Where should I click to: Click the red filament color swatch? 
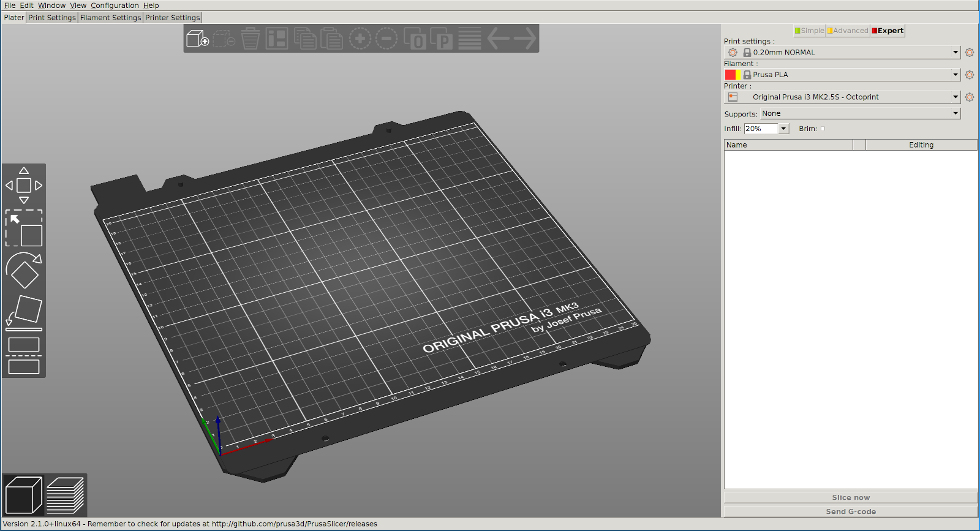click(730, 75)
